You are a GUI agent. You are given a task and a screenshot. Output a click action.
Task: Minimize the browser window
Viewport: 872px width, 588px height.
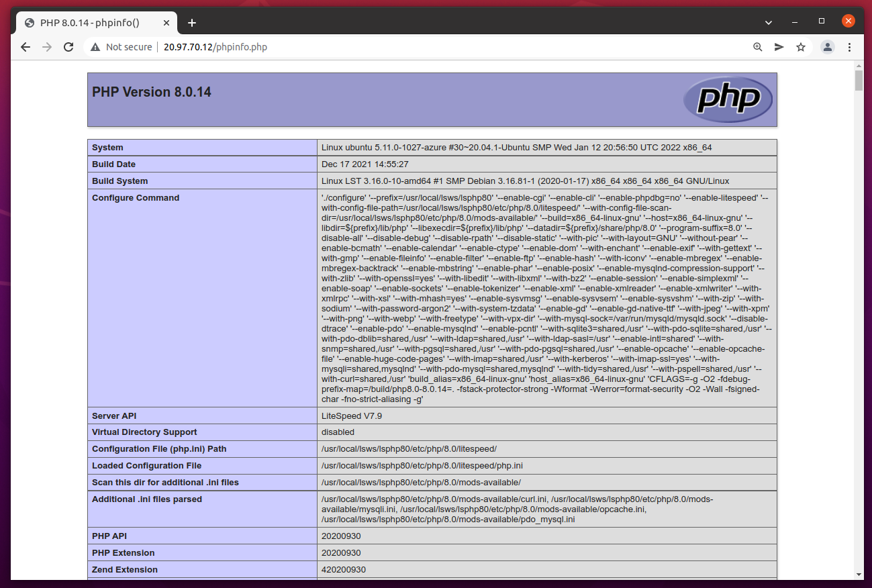(795, 21)
